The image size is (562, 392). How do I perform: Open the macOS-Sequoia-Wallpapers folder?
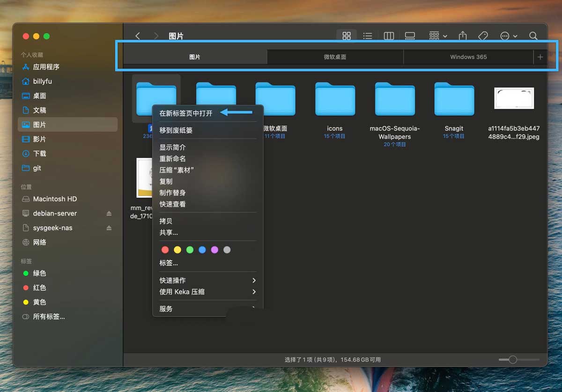click(395, 100)
